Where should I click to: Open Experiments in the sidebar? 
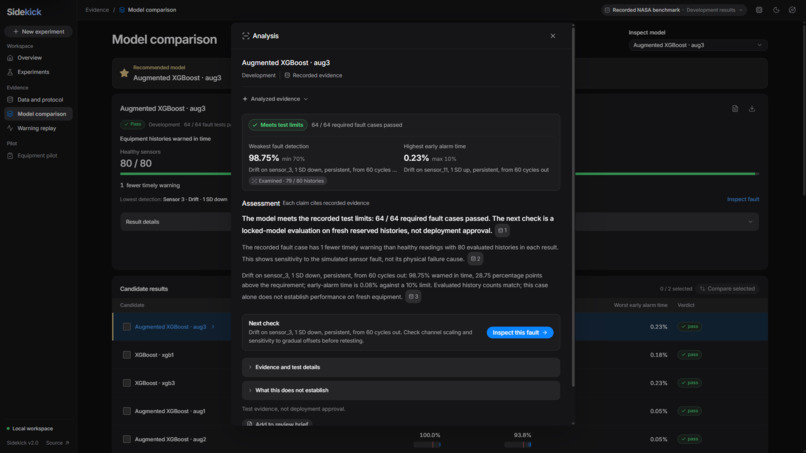[39, 72]
